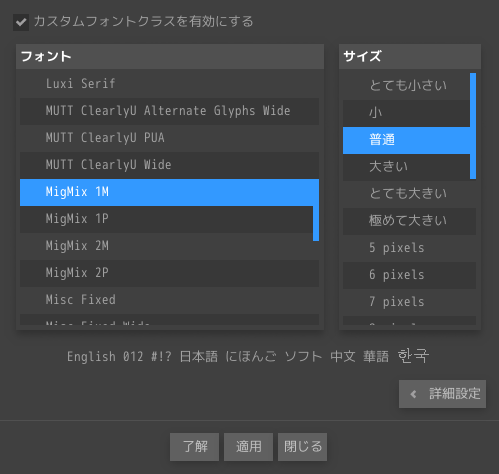This screenshot has width=499, height=474.
Task: Pick the 極めて大きい size
Action: click(409, 221)
